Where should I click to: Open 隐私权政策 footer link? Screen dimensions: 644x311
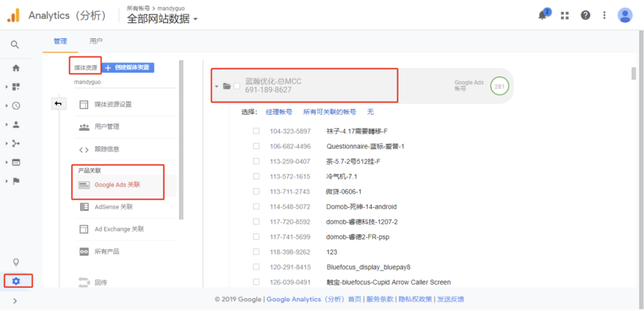click(x=415, y=300)
